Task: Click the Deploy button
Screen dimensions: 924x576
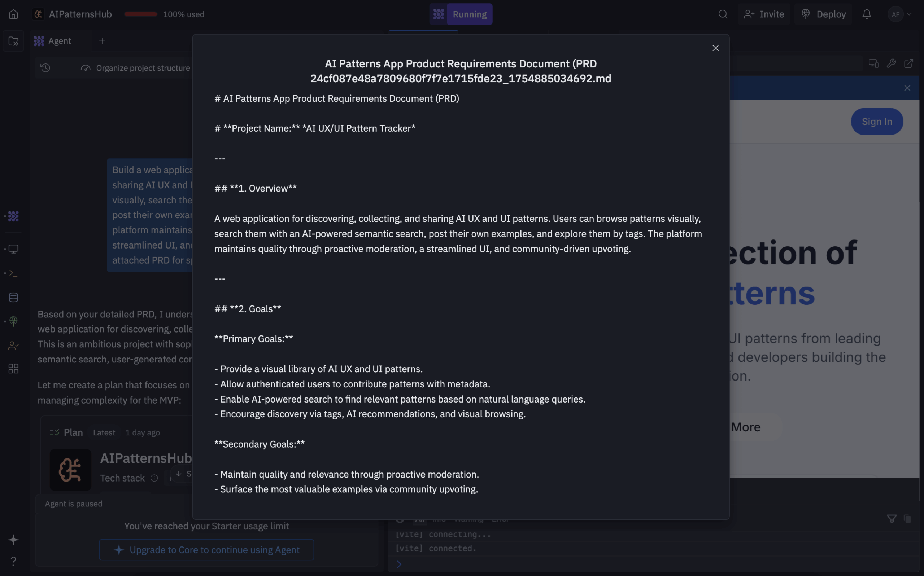Action: (823, 14)
